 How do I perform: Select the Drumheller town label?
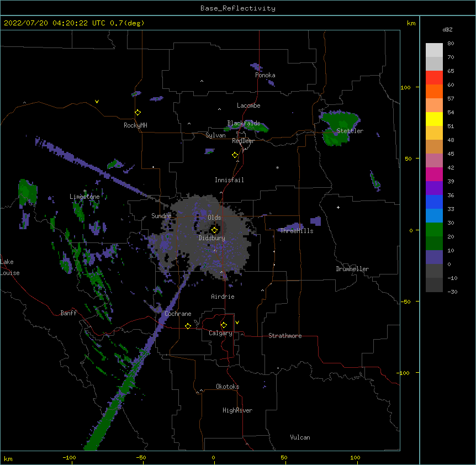point(352,269)
